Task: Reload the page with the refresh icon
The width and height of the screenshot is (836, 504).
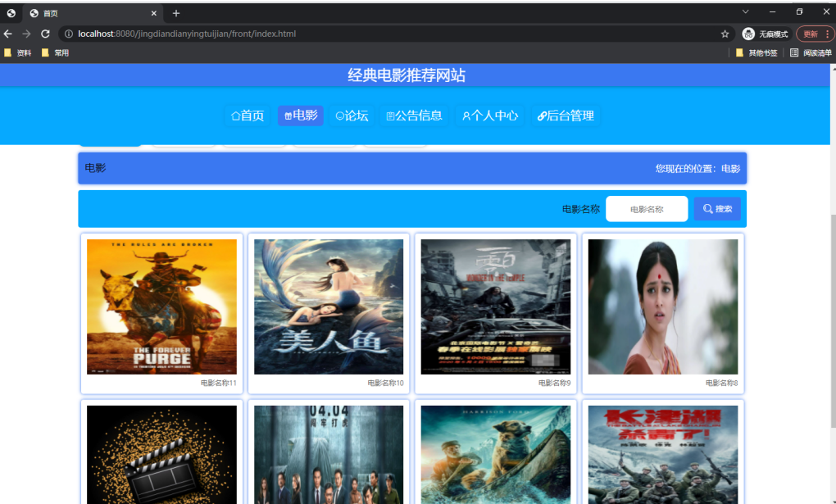Action: coord(45,34)
